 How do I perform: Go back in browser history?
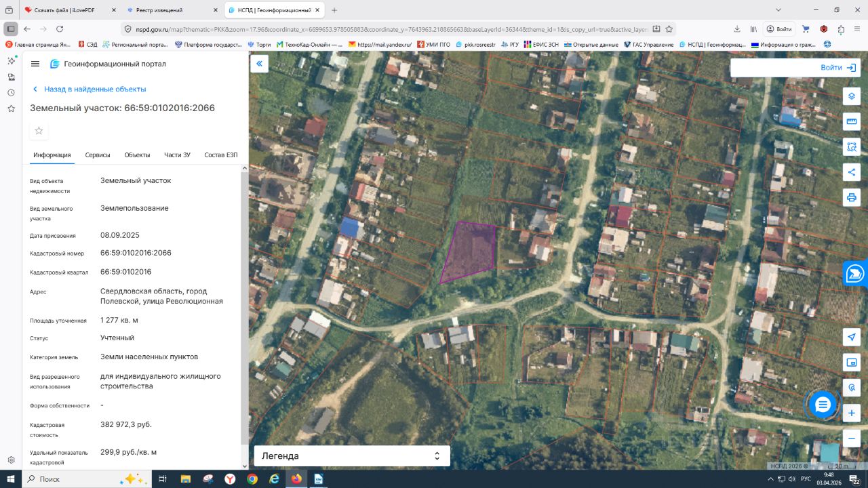[x=27, y=29]
